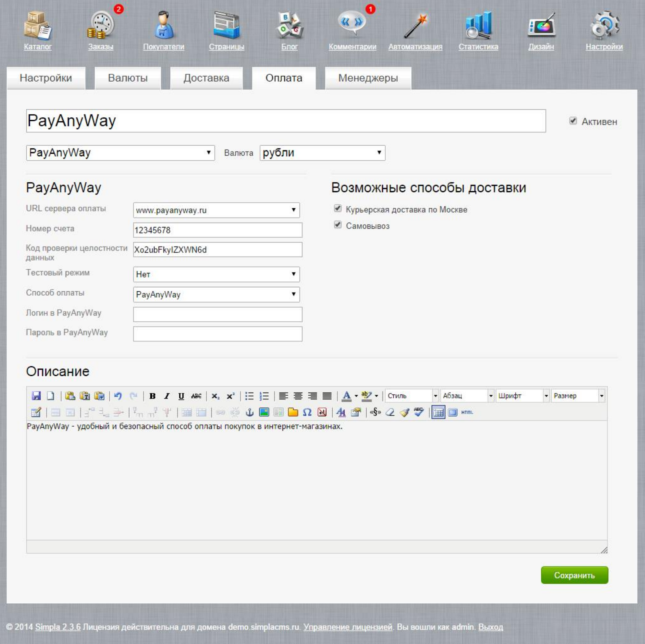This screenshot has width=645, height=644.
Task: Justify text fully
Action: click(x=327, y=396)
